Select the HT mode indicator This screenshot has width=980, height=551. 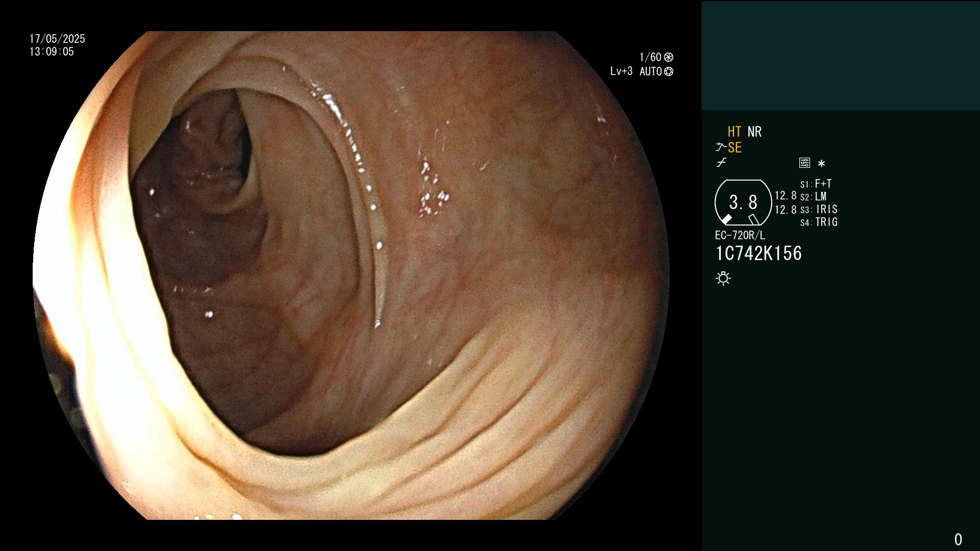tap(734, 132)
